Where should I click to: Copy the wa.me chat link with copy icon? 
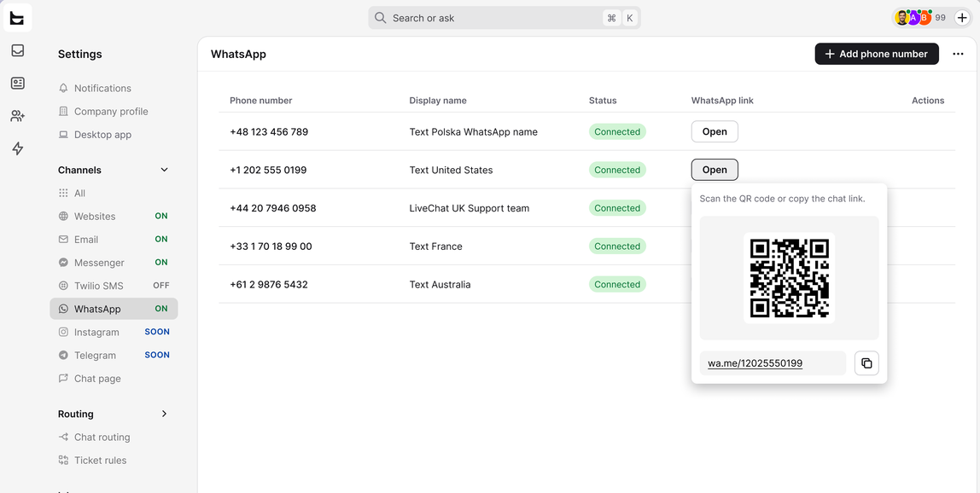(x=866, y=363)
